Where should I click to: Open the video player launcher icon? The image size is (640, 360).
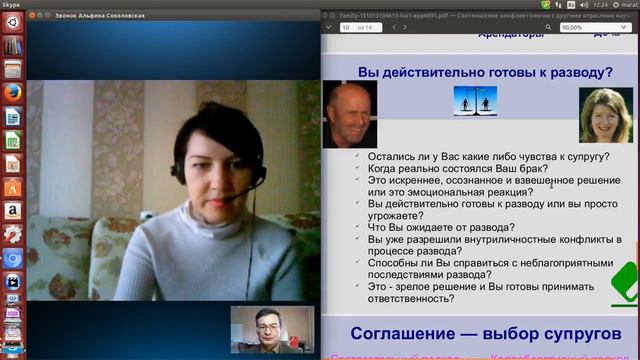click(13, 282)
